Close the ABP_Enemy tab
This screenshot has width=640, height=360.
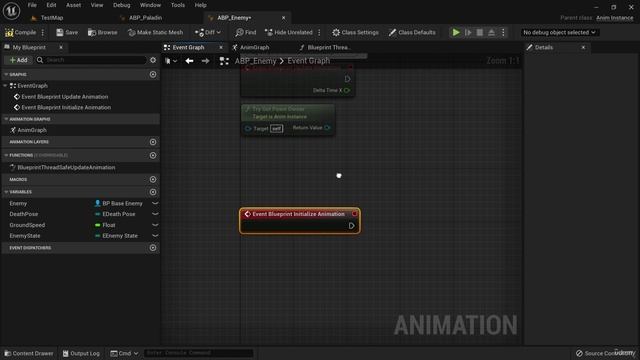click(x=284, y=18)
